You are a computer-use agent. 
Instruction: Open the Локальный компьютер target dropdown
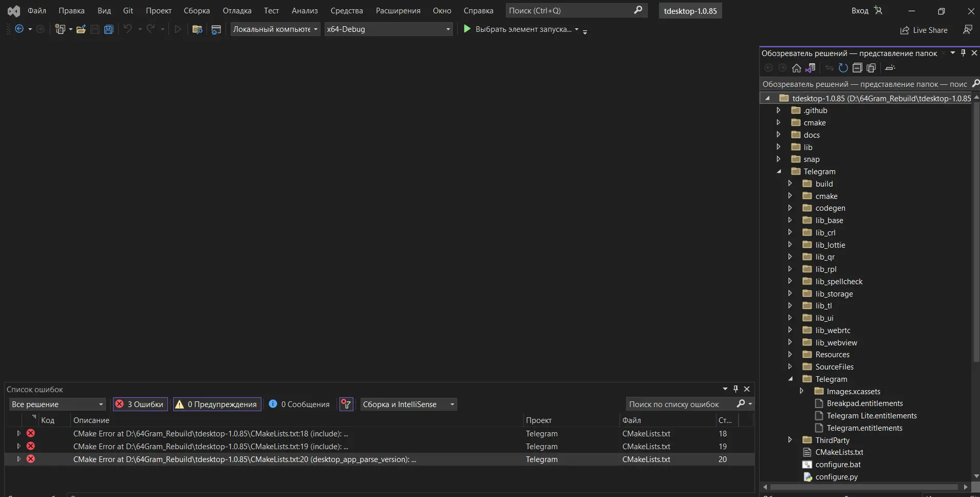pyautogui.click(x=275, y=29)
